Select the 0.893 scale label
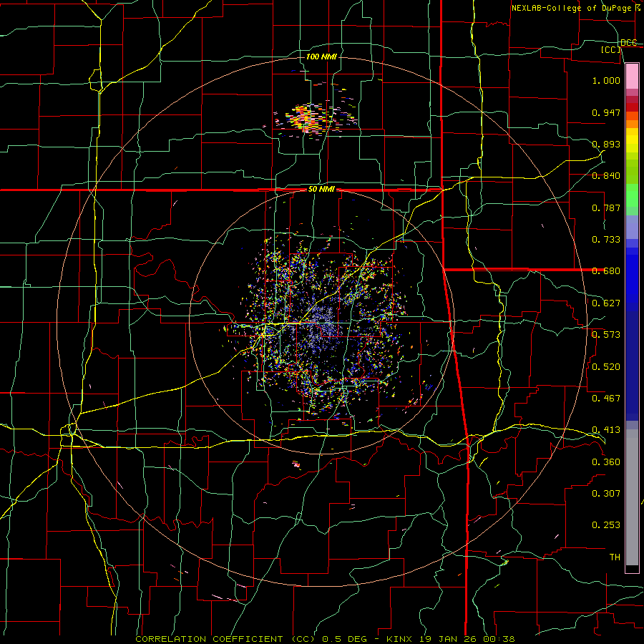The height and width of the screenshot is (644, 644). pyautogui.click(x=606, y=144)
